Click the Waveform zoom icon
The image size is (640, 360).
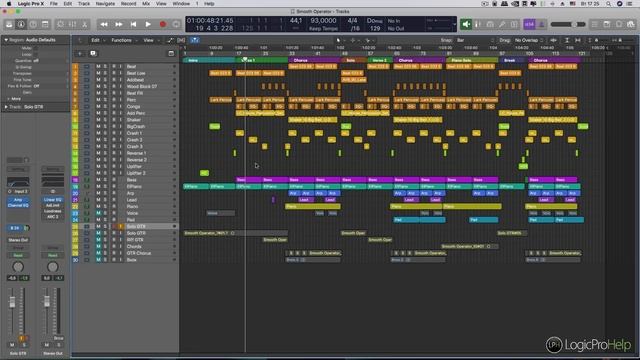[553, 40]
